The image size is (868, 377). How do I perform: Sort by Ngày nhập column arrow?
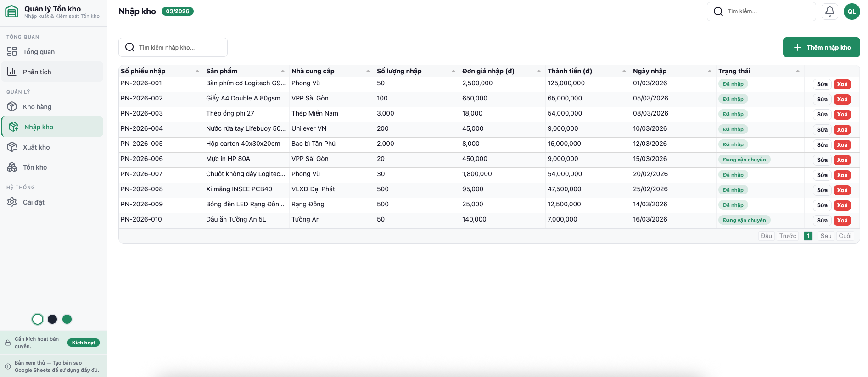point(710,71)
